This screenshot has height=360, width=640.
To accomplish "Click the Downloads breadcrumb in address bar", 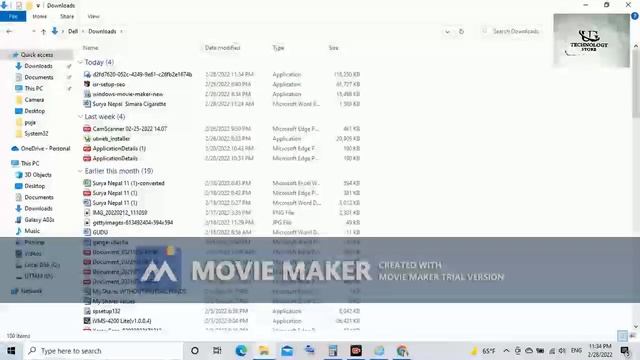I will pos(102,31).
